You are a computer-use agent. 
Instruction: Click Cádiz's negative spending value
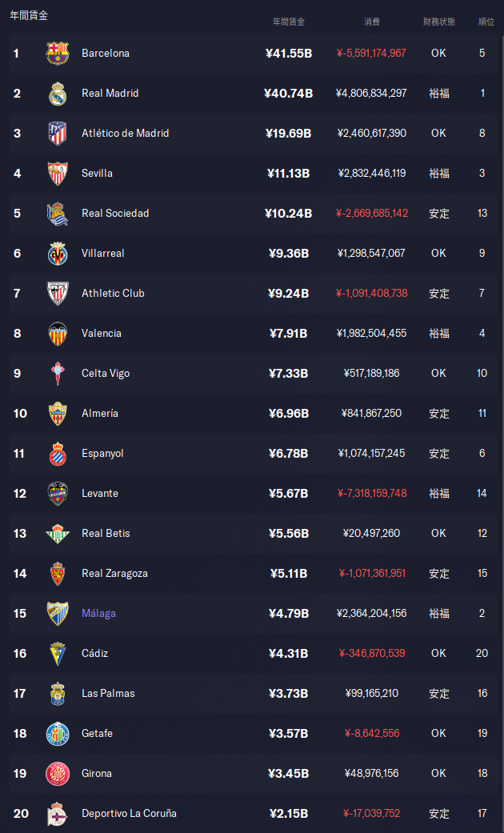click(372, 654)
